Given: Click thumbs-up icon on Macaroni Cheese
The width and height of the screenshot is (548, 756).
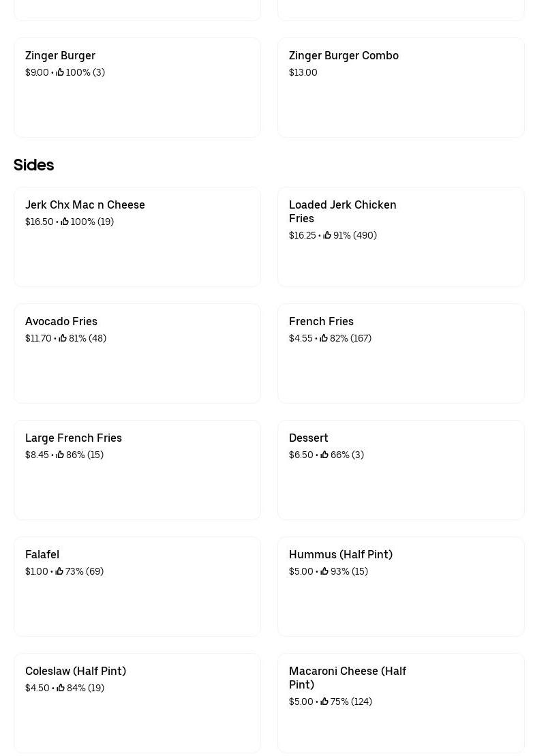Looking at the screenshot, I should 324,701.
